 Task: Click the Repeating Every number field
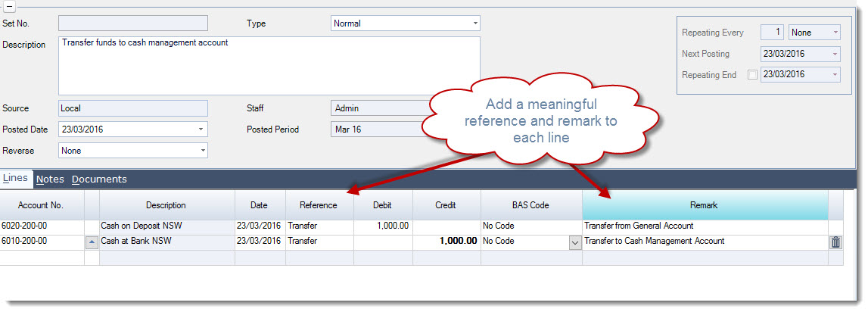pyautogui.click(x=773, y=33)
